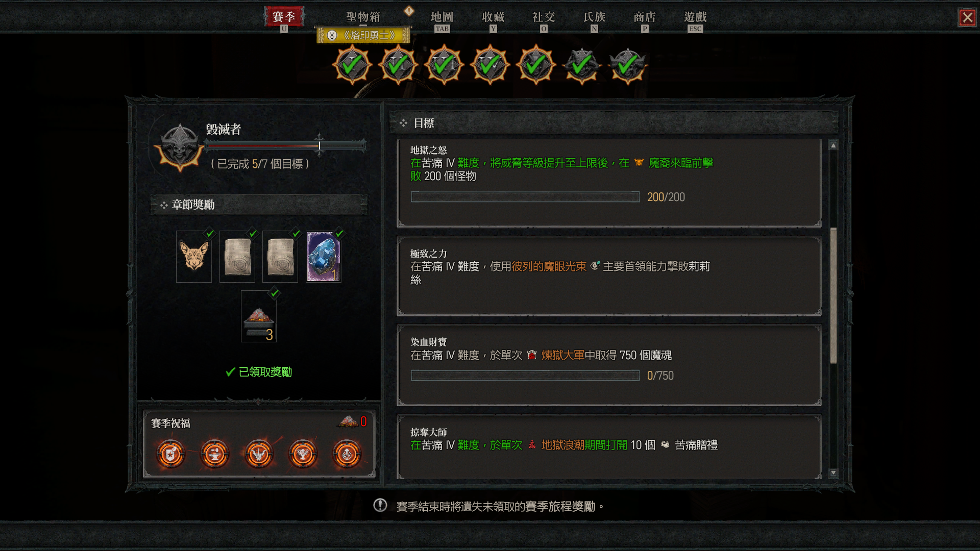The width and height of the screenshot is (980, 551).
Task: Click the 毀滅者 chapter progress bar
Action: (285, 146)
